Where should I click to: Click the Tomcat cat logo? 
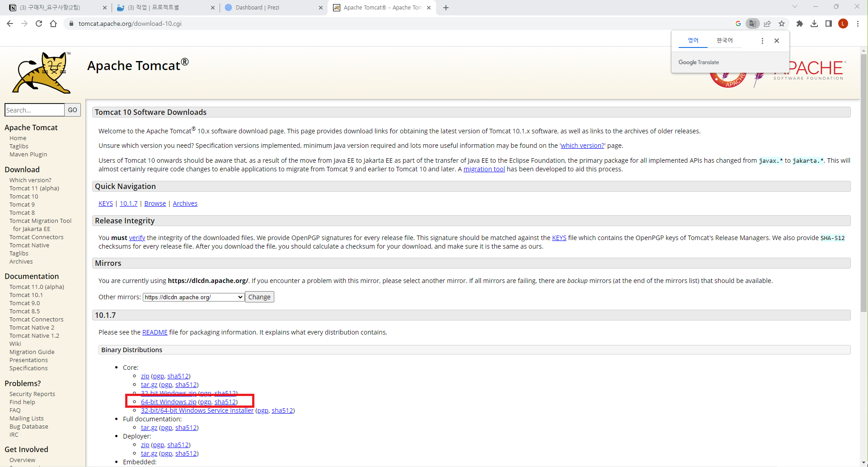42,72
